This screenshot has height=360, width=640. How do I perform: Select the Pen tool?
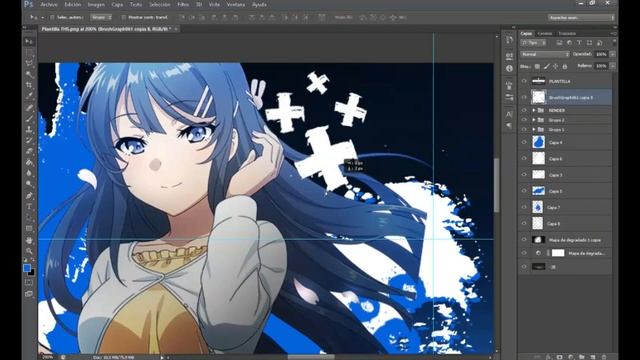coord(29,196)
